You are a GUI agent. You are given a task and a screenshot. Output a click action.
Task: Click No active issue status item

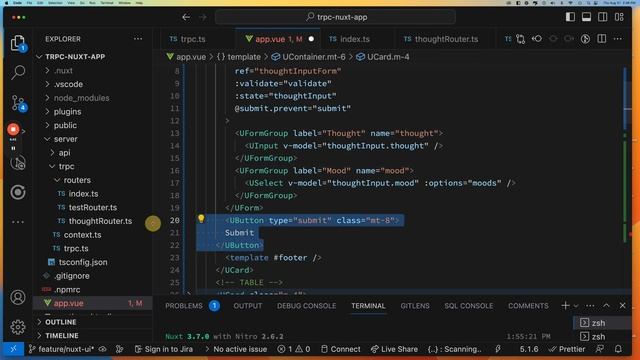click(236, 349)
